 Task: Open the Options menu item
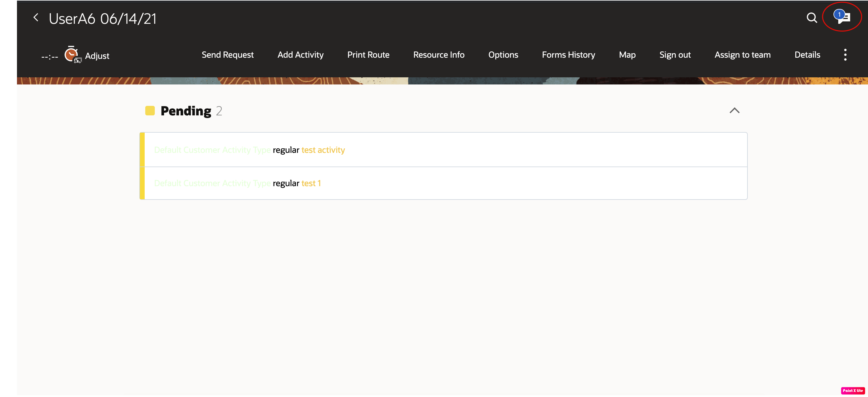(503, 54)
